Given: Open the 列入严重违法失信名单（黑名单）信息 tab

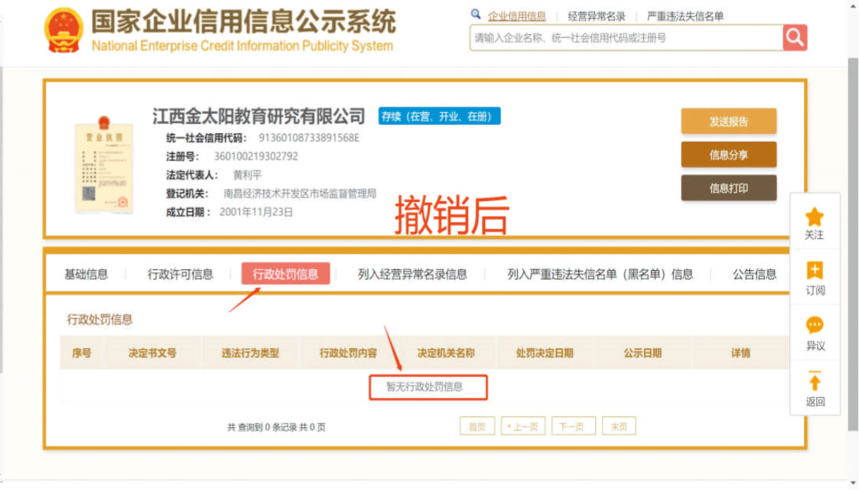Looking at the screenshot, I should pos(600,274).
